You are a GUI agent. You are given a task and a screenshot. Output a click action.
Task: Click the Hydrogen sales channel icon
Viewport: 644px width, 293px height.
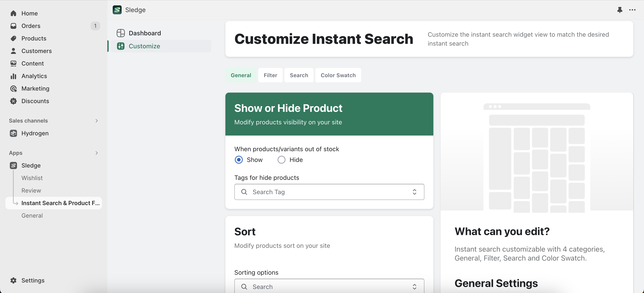[13, 133]
